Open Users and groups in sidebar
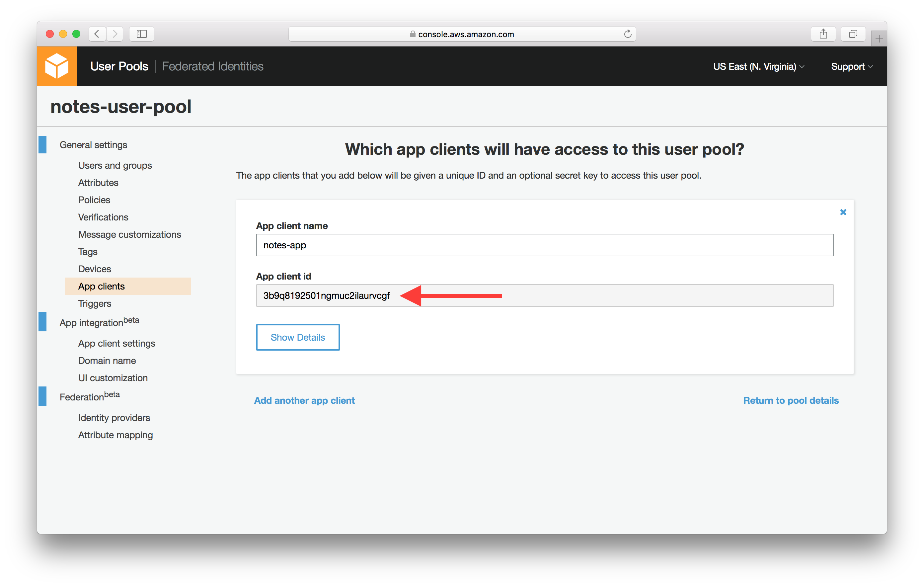This screenshot has height=587, width=924. pos(115,165)
